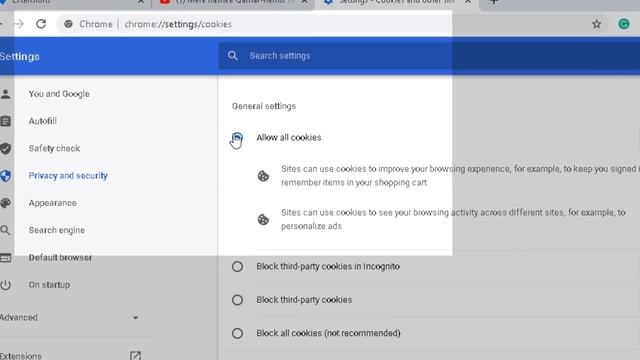Click the palette icon beside Appearance

[x=5, y=203]
